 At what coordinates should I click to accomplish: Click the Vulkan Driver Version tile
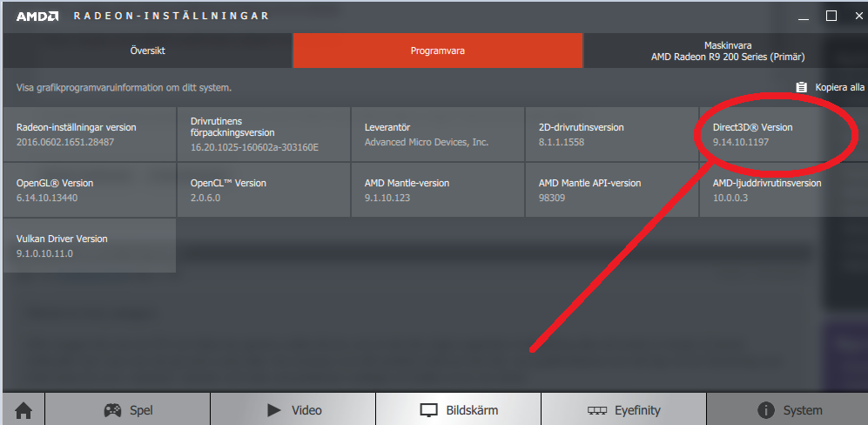[90, 246]
